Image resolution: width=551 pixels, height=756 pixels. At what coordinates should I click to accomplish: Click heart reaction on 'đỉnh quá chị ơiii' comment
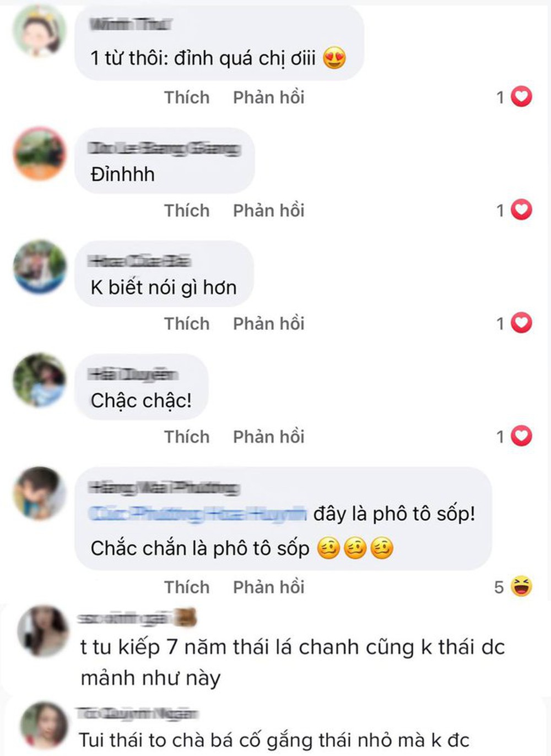click(x=521, y=97)
